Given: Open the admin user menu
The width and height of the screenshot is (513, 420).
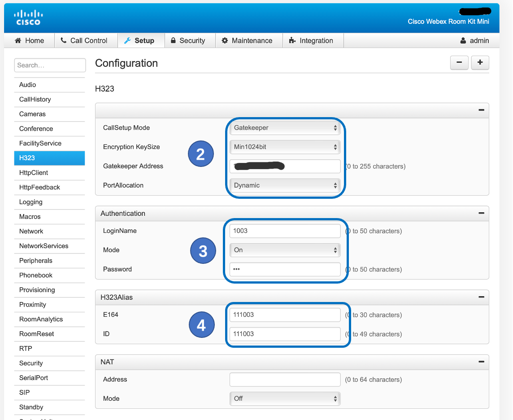Looking at the screenshot, I should click(x=474, y=40).
